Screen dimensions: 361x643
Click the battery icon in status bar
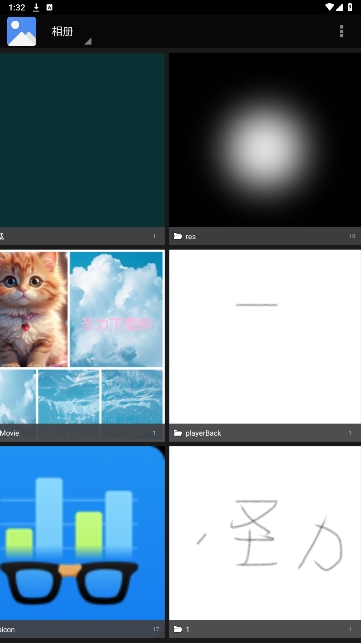coord(350,7)
